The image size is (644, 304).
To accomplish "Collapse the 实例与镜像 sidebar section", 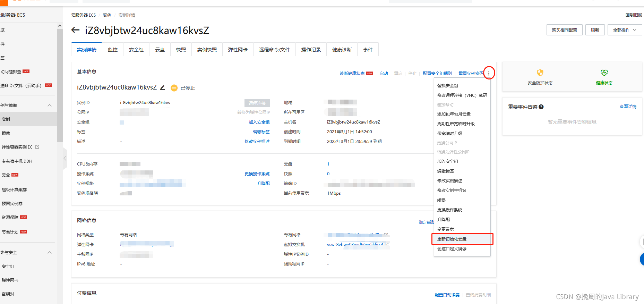I will 50,105.
